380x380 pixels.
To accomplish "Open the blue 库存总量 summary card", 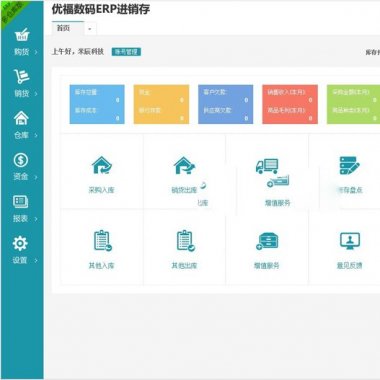I will (97, 104).
